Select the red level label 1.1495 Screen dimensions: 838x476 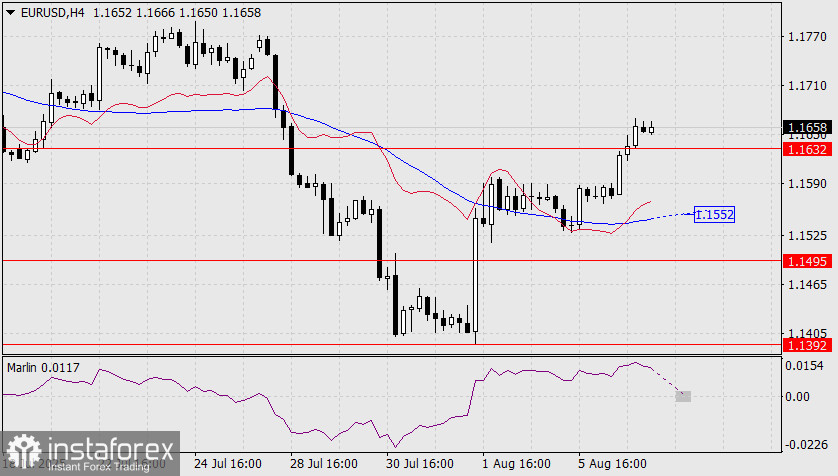[808, 261]
